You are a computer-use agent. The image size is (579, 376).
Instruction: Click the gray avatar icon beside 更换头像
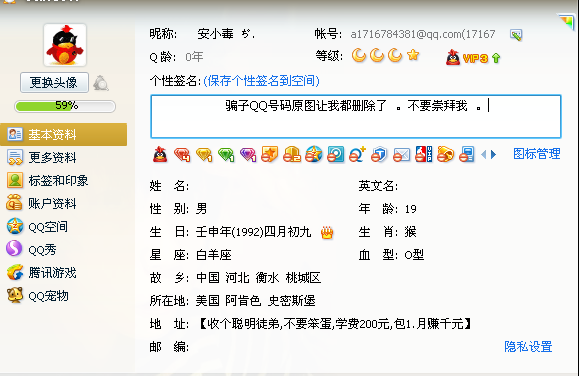coord(100,83)
